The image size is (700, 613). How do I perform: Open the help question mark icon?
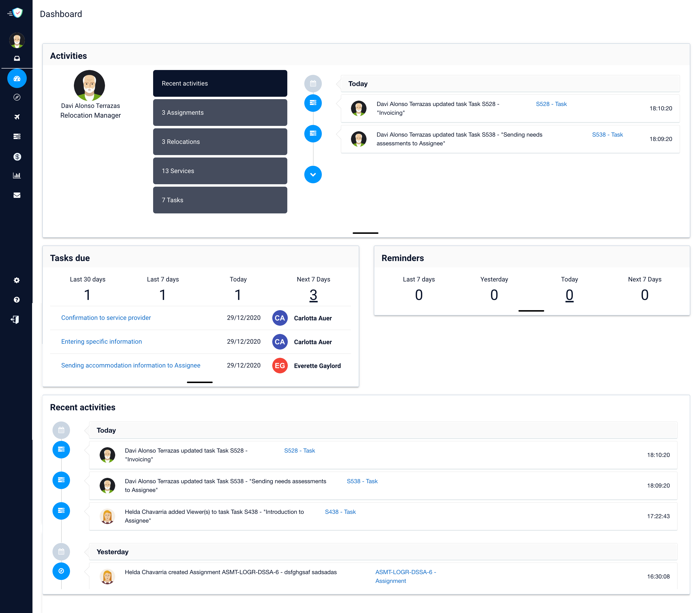17,300
